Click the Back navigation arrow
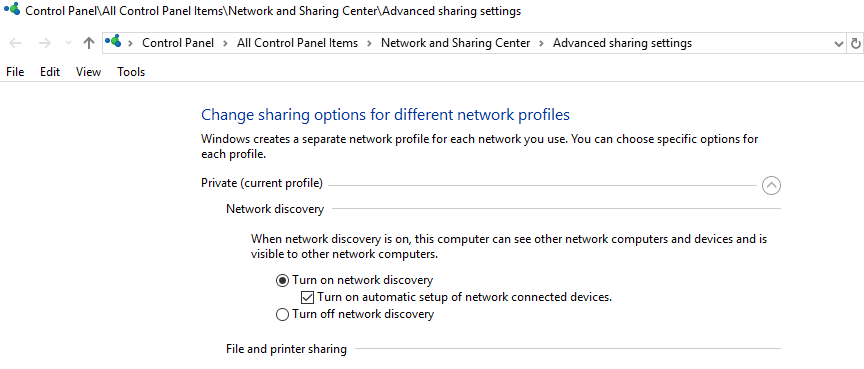864x369 pixels. pyautogui.click(x=15, y=44)
